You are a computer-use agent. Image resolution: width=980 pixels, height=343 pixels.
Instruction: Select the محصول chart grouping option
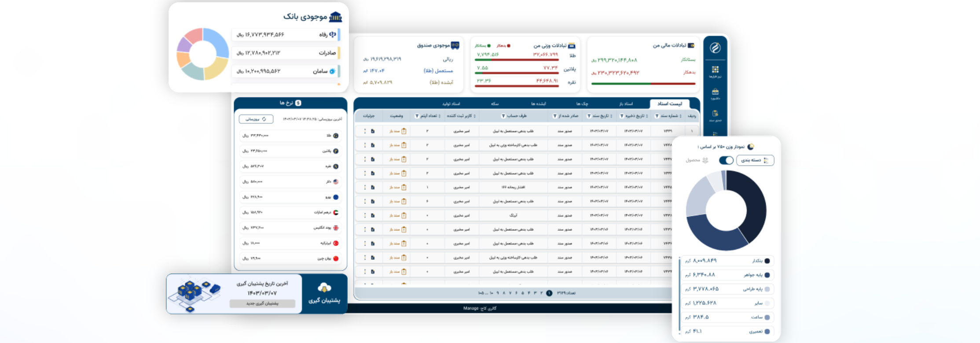pyautogui.click(x=697, y=160)
